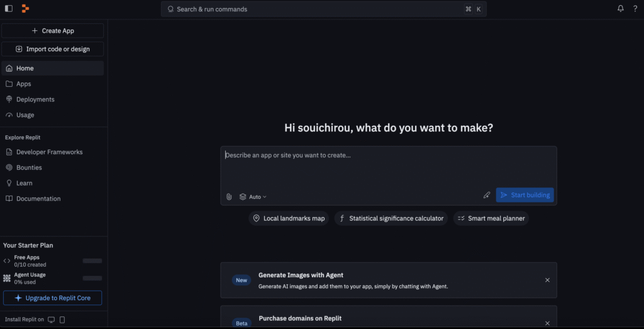Expand the Auto mode dropdown
Screen dimensions: 644x329
253,197
